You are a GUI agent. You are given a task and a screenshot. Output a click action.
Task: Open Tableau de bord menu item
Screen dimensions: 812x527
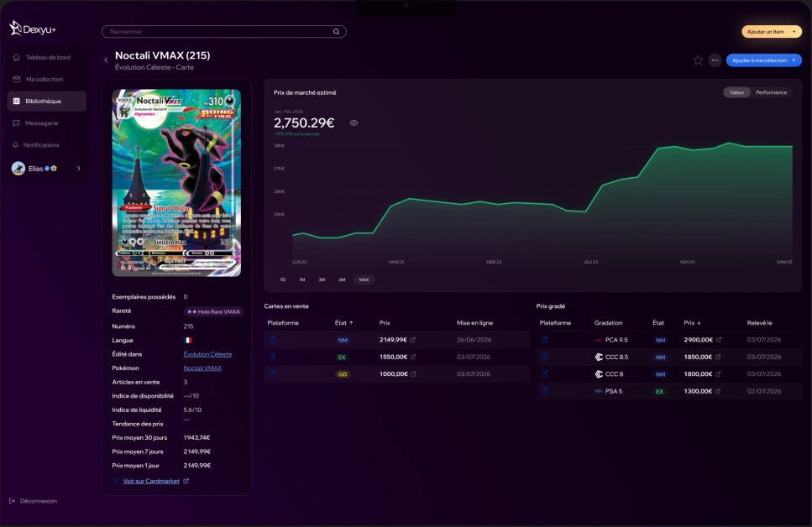[x=47, y=57]
